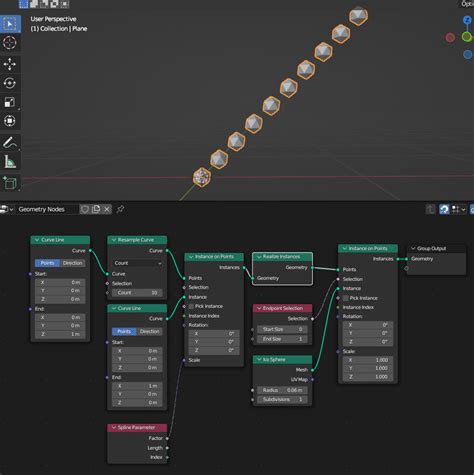This screenshot has width=474, height=475.
Task: Choose the Move tool
Action: [10, 64]
